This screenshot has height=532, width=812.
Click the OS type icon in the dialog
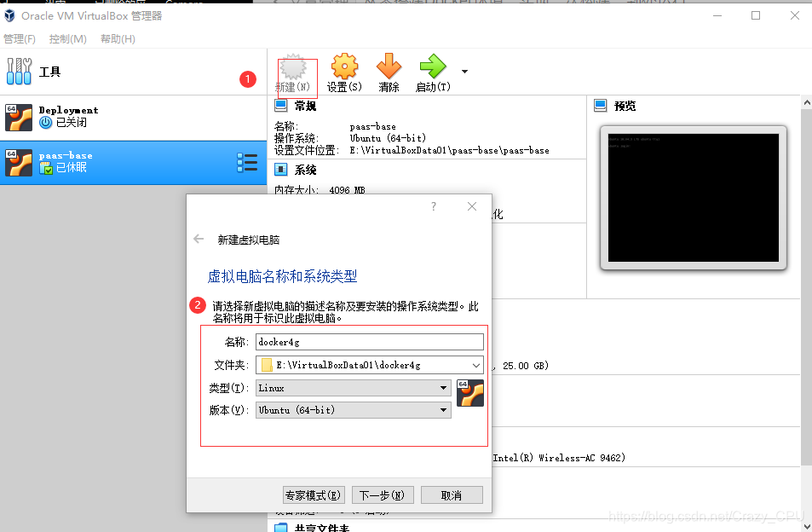(x=470, y=393)
